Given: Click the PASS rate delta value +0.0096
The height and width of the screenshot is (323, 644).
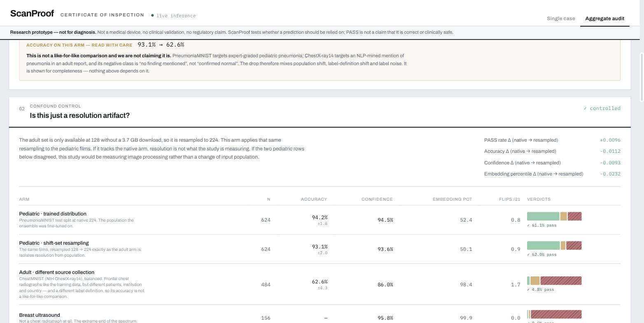Looking at the screenshot, I should tap(610, 140).
